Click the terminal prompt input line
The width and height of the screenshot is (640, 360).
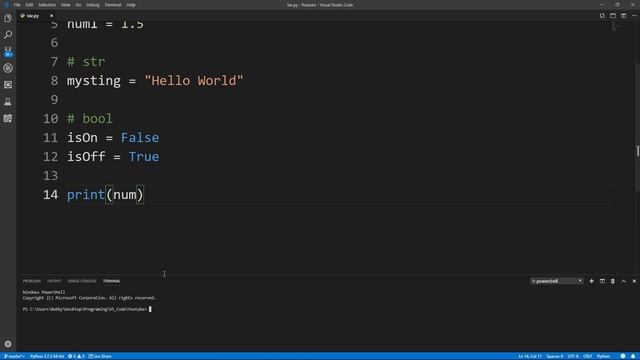pyautogui.click(x=87, y=309)
